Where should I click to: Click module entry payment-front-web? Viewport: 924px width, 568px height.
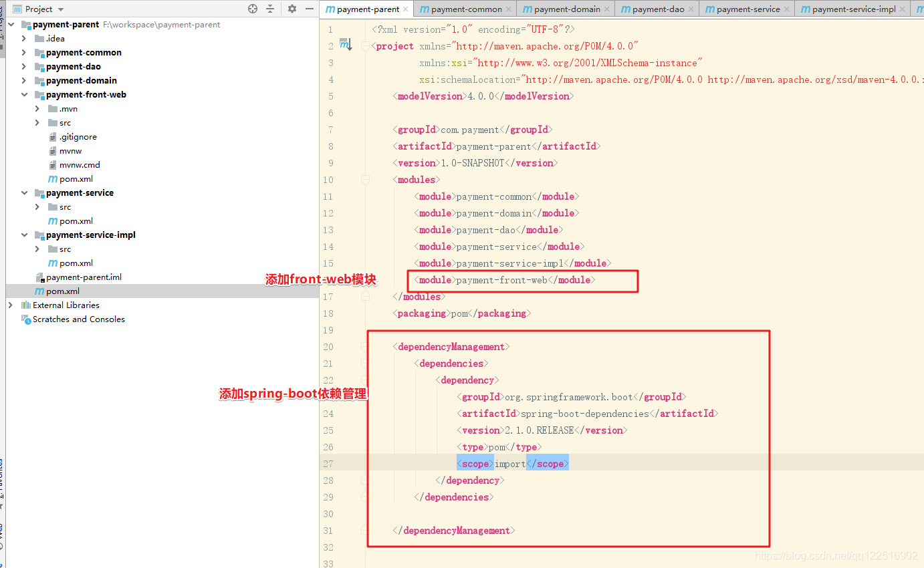pyautogui.click(x=501, y=280)
